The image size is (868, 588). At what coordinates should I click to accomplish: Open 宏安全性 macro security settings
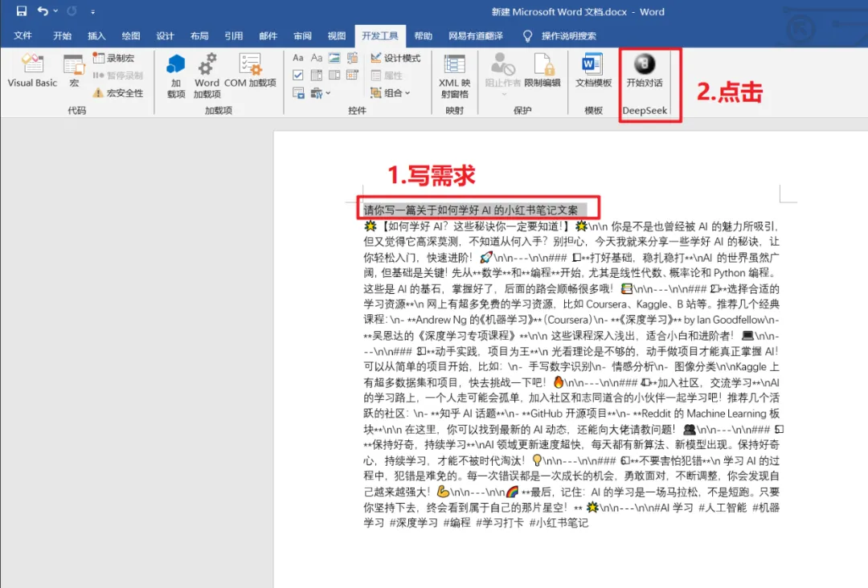pyautogui.click(x=118, y=93)
